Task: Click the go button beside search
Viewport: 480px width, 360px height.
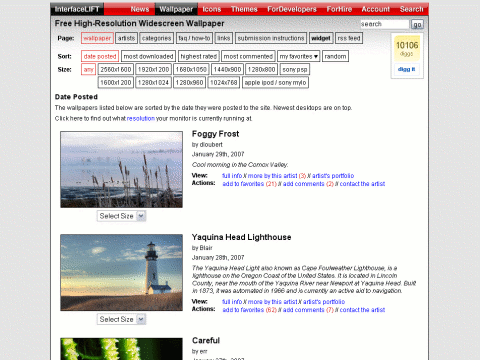Action: pyautogui.click(x=417, y=24)
